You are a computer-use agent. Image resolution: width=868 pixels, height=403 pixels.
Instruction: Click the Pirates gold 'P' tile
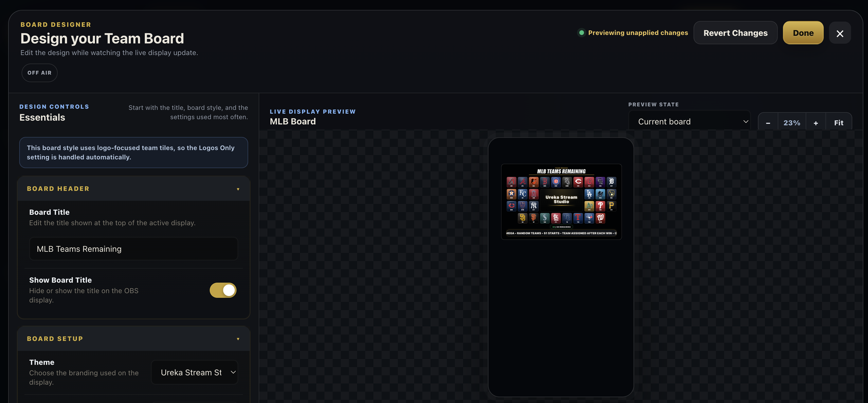611,206
